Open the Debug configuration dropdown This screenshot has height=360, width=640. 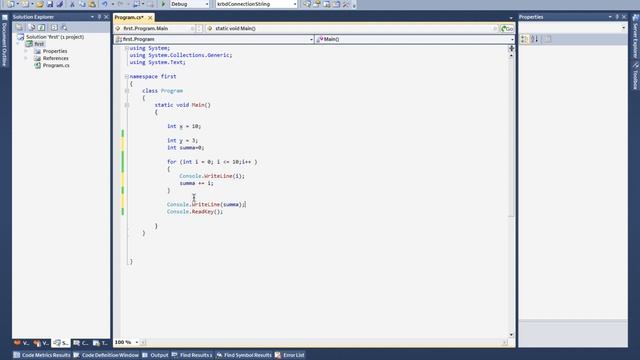click(x=207, y=4)
